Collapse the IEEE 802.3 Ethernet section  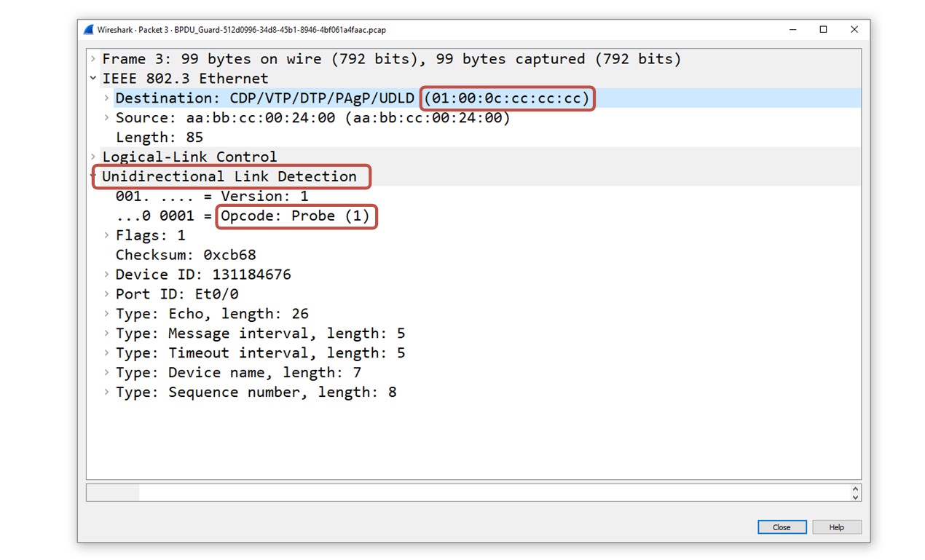click(93, 79)
